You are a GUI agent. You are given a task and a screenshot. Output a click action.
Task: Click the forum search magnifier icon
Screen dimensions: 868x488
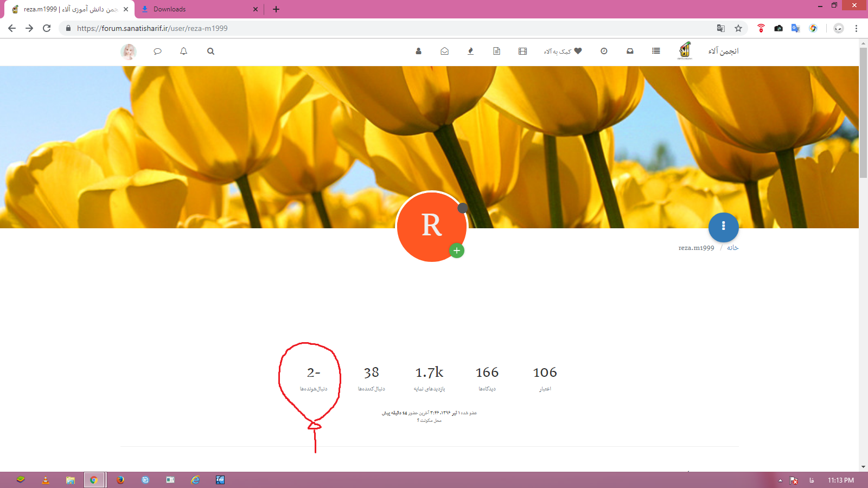[210, 51]
